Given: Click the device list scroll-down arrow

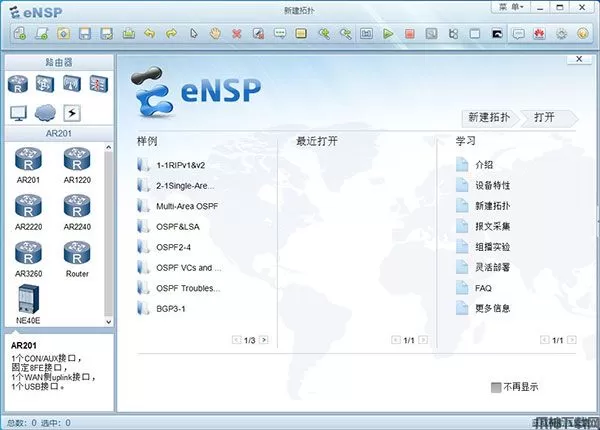Looking at the screenshot, I should click(x=109, y=321).
